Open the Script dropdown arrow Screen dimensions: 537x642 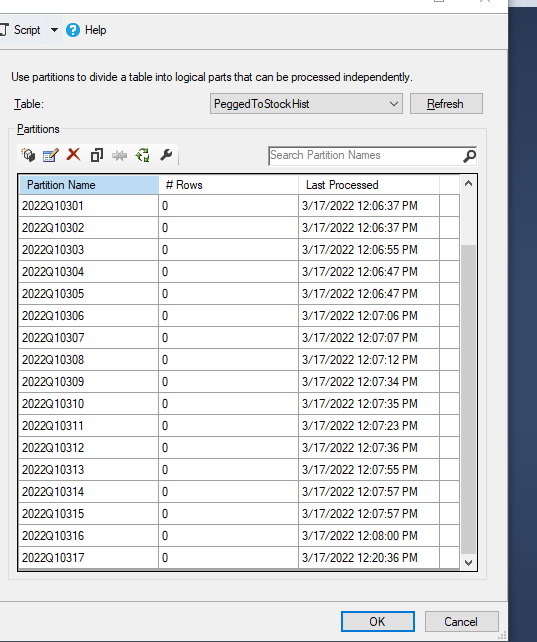54,30
